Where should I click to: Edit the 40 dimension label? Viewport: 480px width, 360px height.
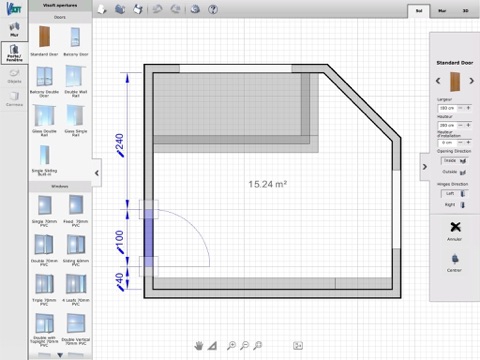(x=119, y=282)
